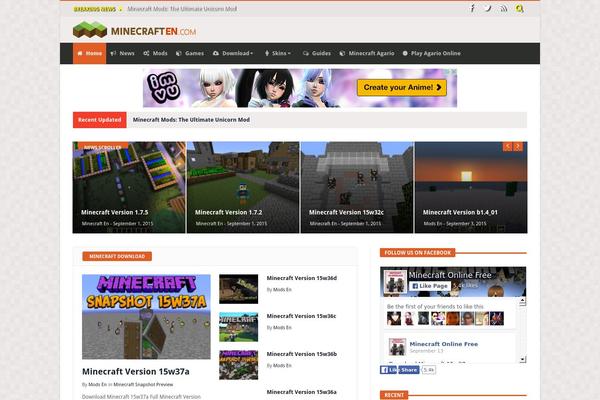
Task: Open Minecraft Version 15w36c title link
Action: (302, 316)
